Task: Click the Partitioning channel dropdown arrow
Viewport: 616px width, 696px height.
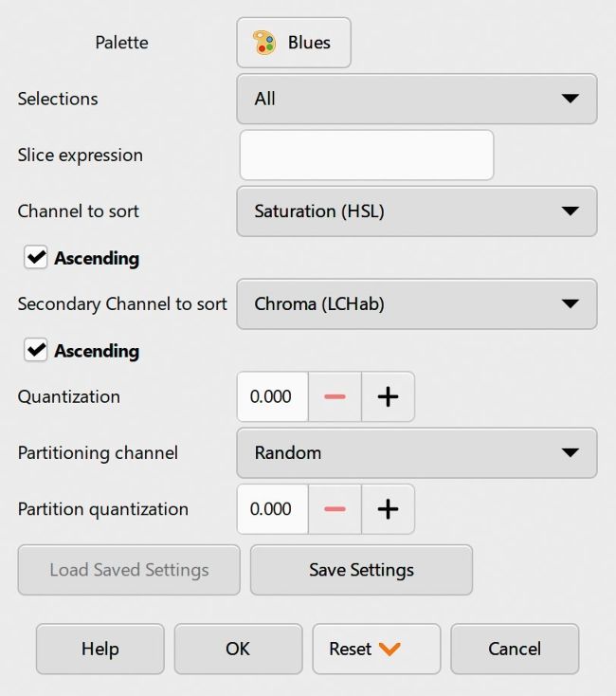Action: (570, 452)
